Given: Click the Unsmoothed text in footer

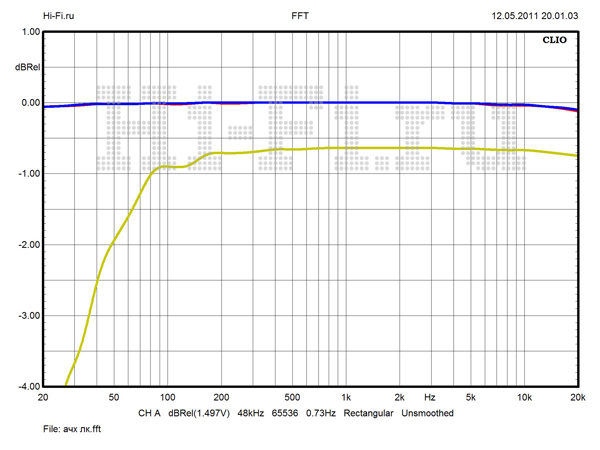Looking at the screenshot, I should [x=429, y=412].
